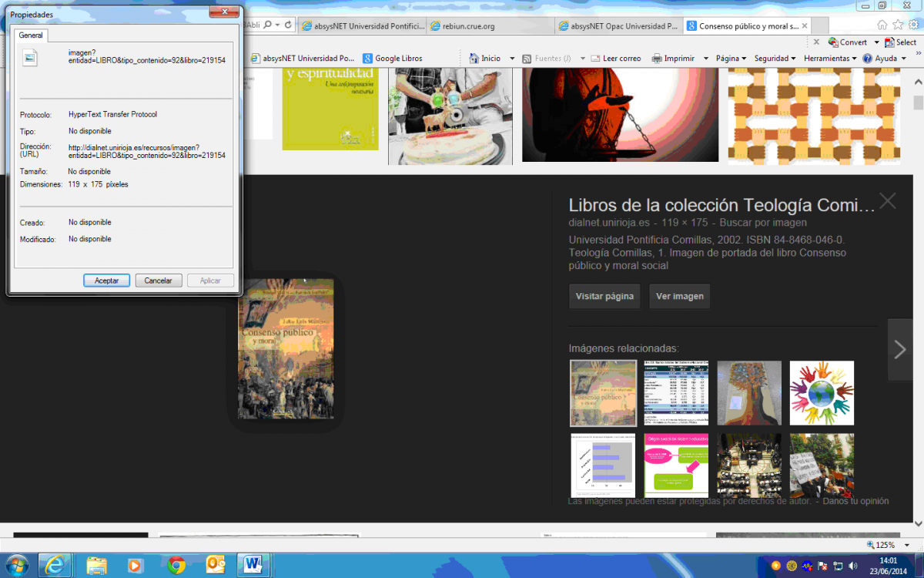Open favorites with the star icon
Screen dimensions: 924x578
point(896,25)
